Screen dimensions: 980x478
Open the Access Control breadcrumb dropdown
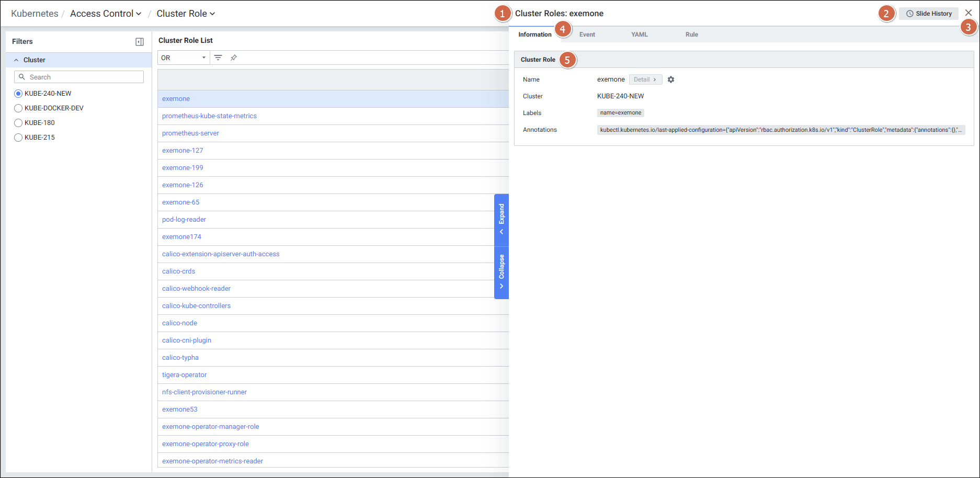pyautogui.click(x=106, y=14)
